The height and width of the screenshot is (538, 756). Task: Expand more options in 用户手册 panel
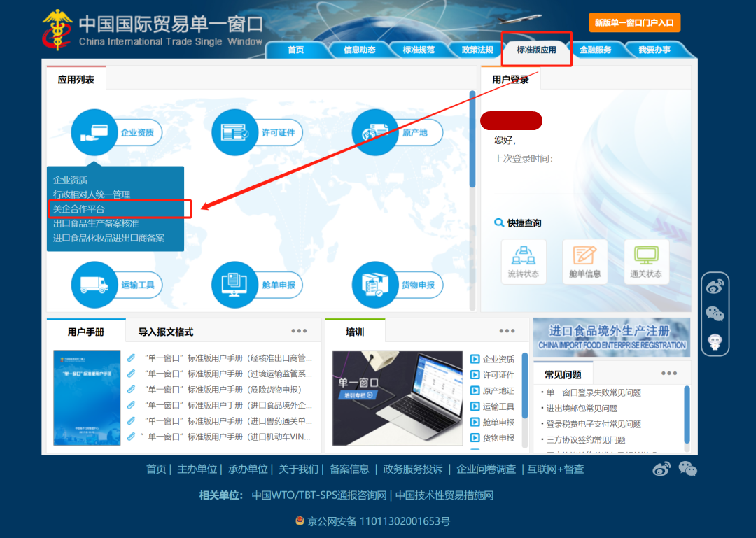(299, 331)
